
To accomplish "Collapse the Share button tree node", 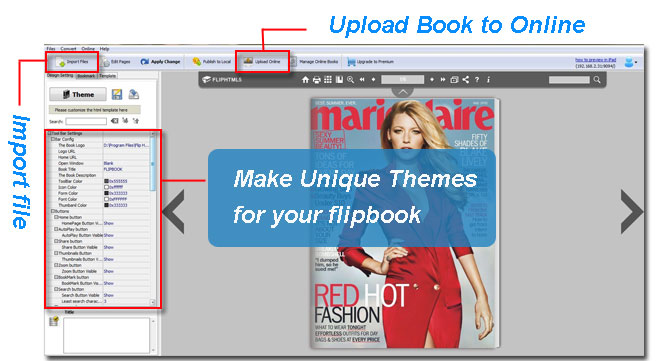I will point(56,241).
